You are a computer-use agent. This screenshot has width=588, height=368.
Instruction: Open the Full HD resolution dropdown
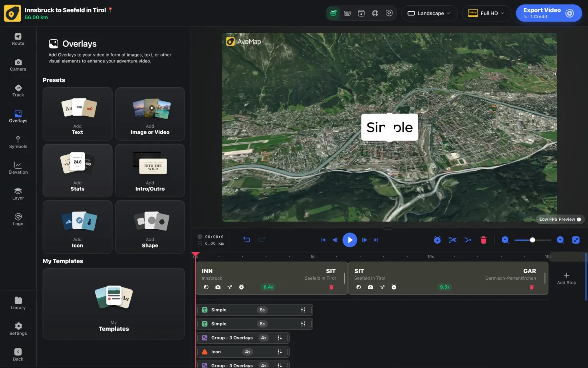[x=486, y=13]
